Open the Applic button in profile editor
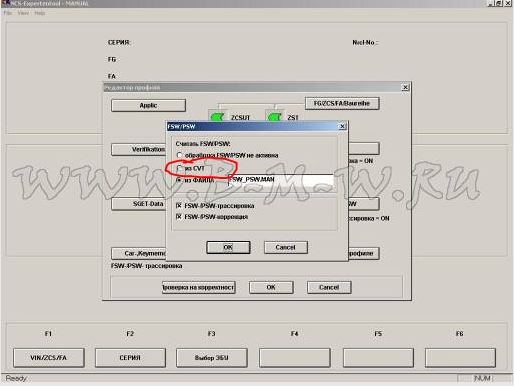Image resolution: width=514 pixels, height=386 pixels. coord(148,105)
